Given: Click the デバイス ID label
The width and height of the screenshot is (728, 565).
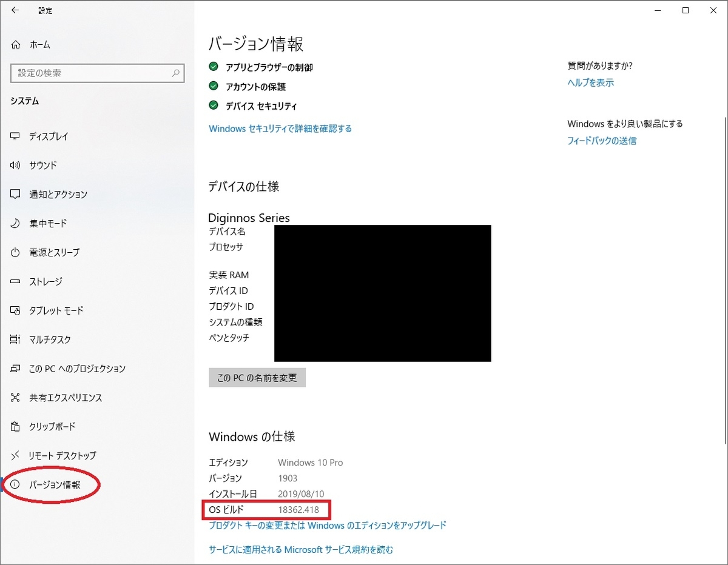Looking at the screenshot, I should 228,290.
